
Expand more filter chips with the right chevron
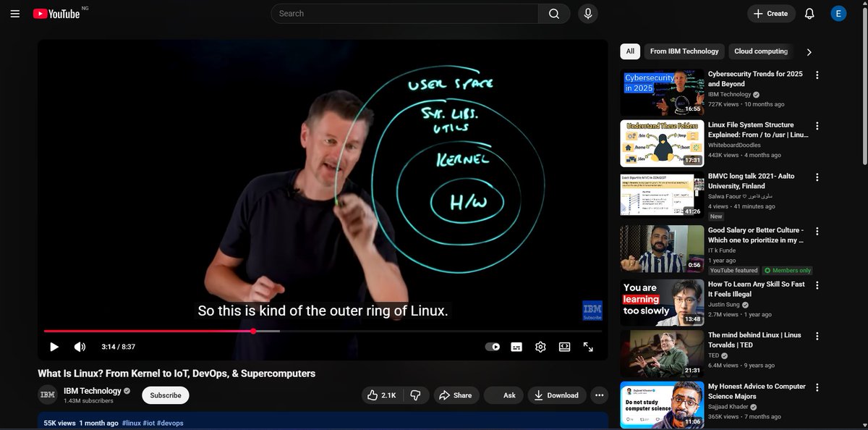tap(809, 51)
